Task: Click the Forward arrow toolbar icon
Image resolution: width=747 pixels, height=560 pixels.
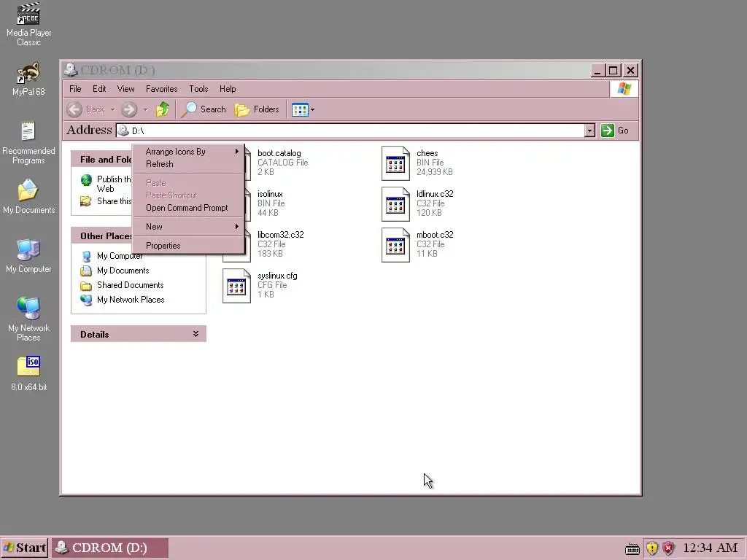Action: pos(128,109)
